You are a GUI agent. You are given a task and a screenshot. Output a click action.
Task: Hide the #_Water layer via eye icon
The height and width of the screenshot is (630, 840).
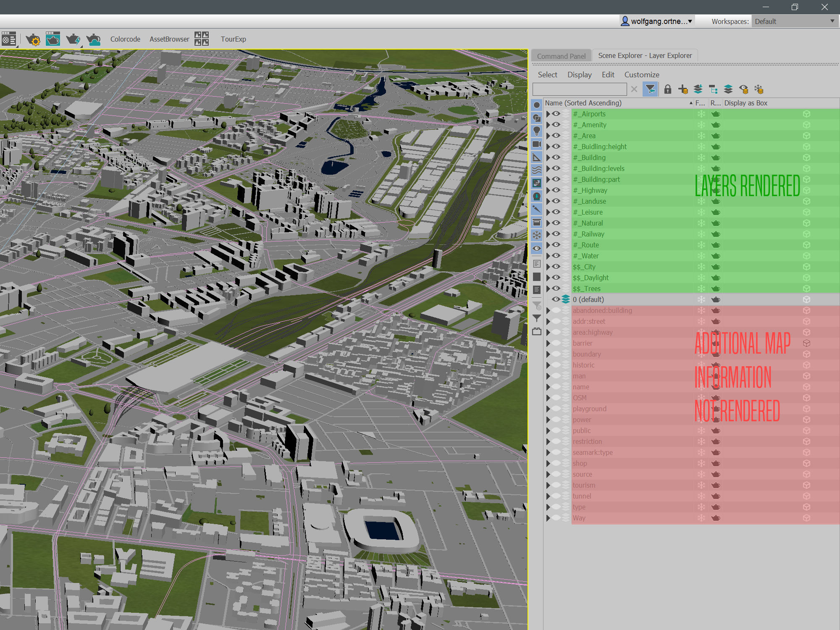(x=556, y=256)
